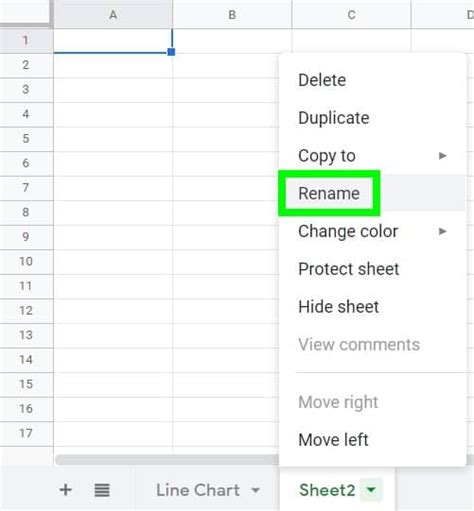Expand the Change color submenu arrow
The image size is (474, 511).
[442, 231]
